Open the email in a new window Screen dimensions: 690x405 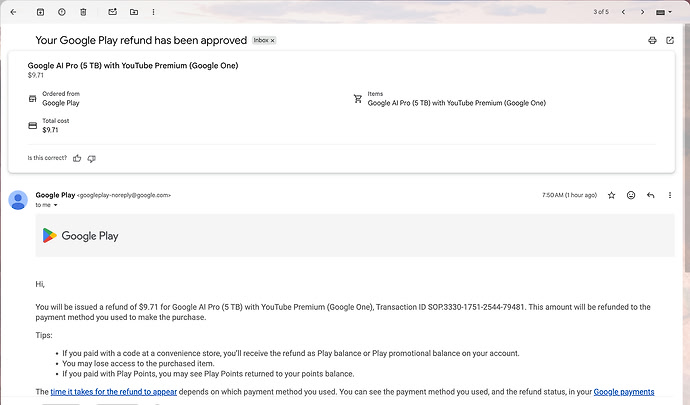[670, 40]
